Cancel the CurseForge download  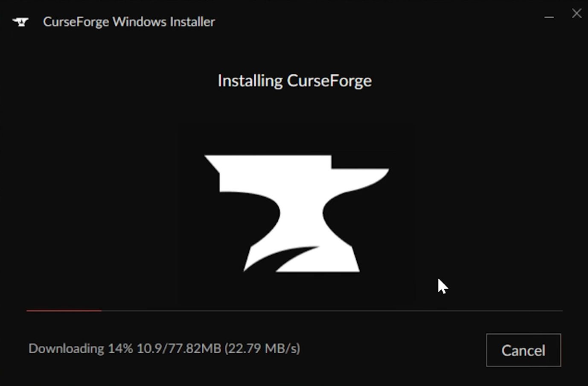[x=523, y=350]
